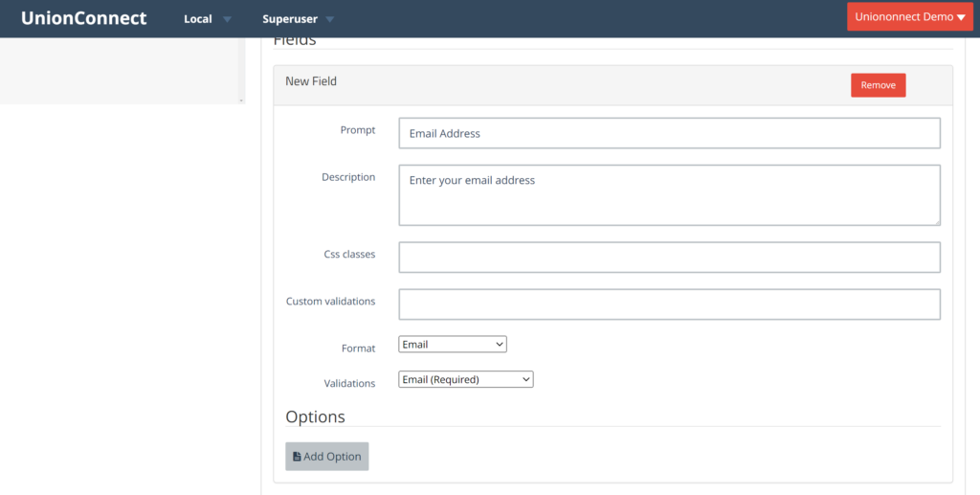The height and width of the screenshot is (495, 980).
Task: Click the Add Option button
Action: (327, 457)
